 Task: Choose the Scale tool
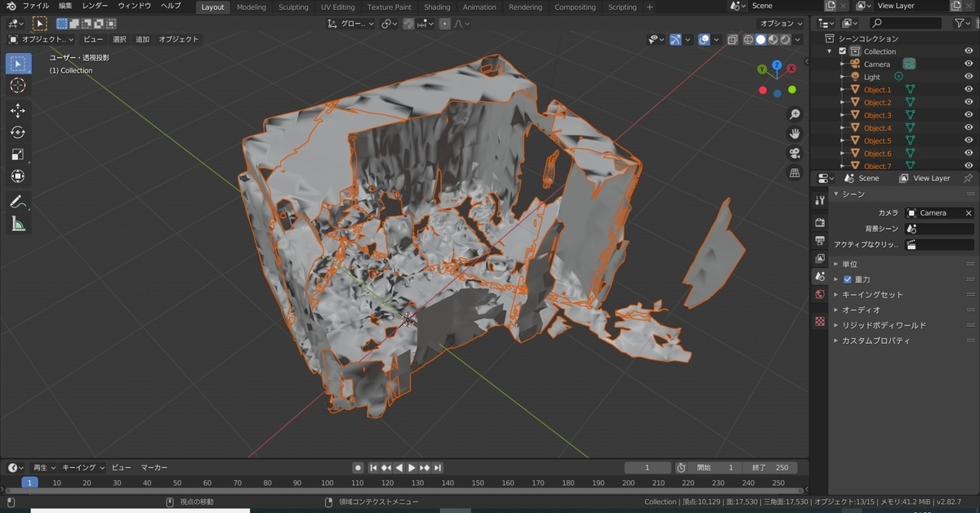click(x=18, y=154)
